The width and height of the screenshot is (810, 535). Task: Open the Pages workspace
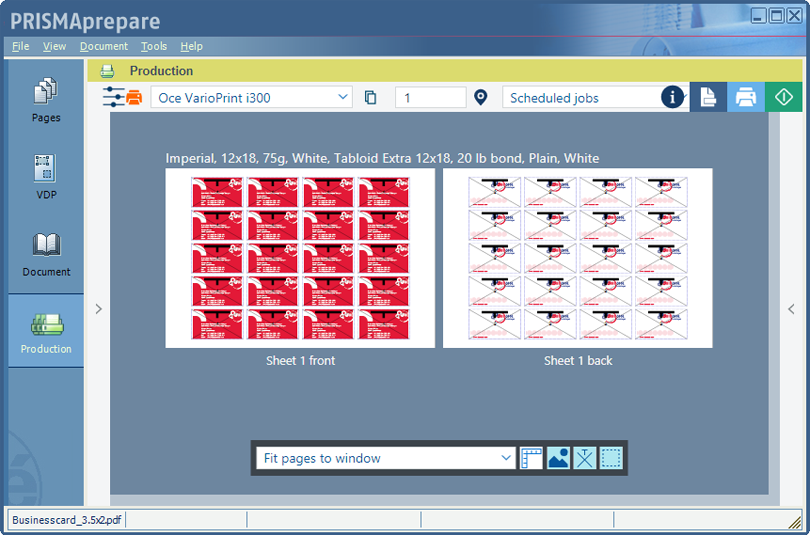pyautogui.click(x=46, y=100)
